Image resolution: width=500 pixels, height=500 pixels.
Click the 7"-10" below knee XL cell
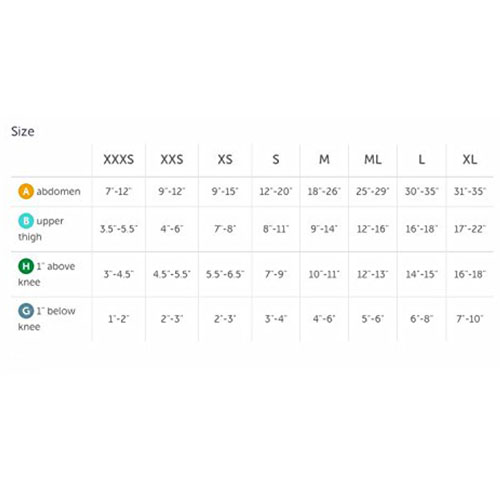pos(470,319)
